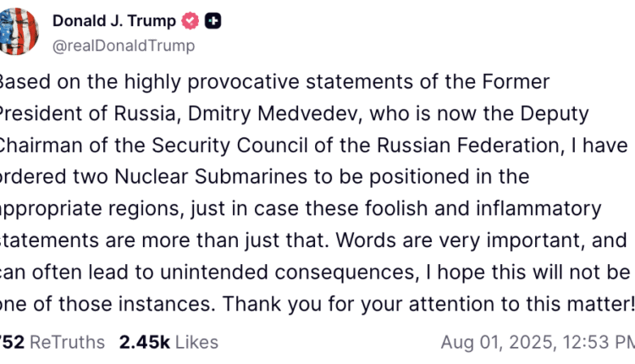Click the @realDonaldTrump handle

tap(124, 46)
